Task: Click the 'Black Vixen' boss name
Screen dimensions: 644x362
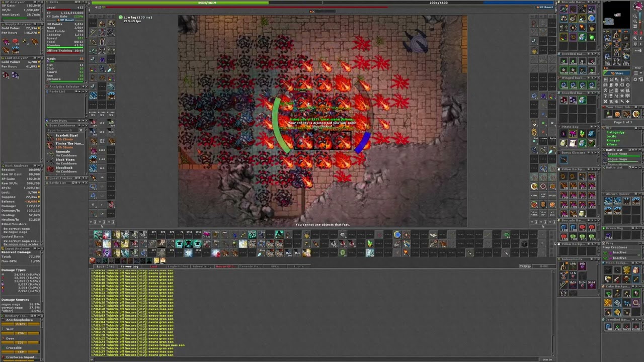Action: pyautogui.click(x=65, y=160)
